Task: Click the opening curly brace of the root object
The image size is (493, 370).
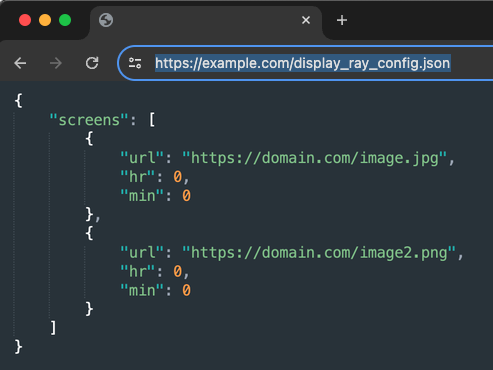Action: pyautogui.click(x=19, y=101)
